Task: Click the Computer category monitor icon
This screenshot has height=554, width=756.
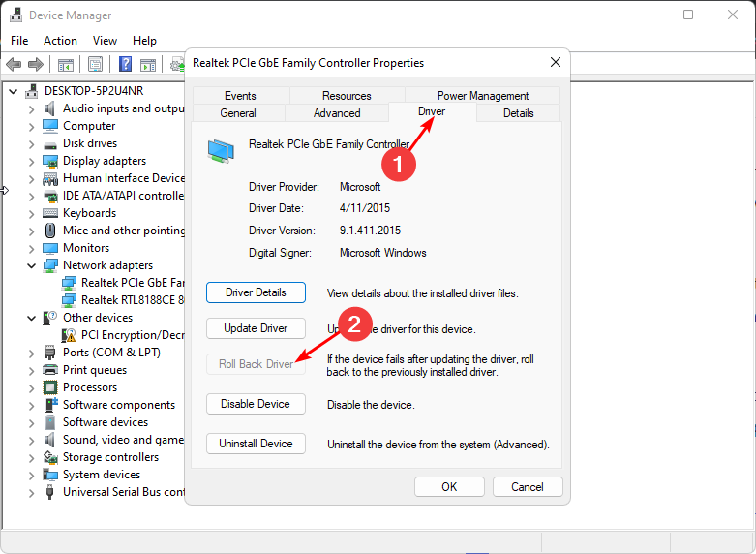Action: tap(50, 126)
